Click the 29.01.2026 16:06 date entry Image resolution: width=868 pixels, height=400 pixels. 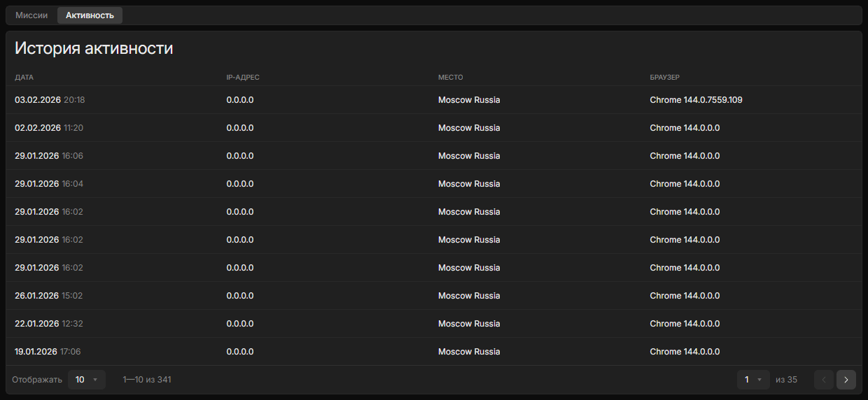tap(49, 156)
